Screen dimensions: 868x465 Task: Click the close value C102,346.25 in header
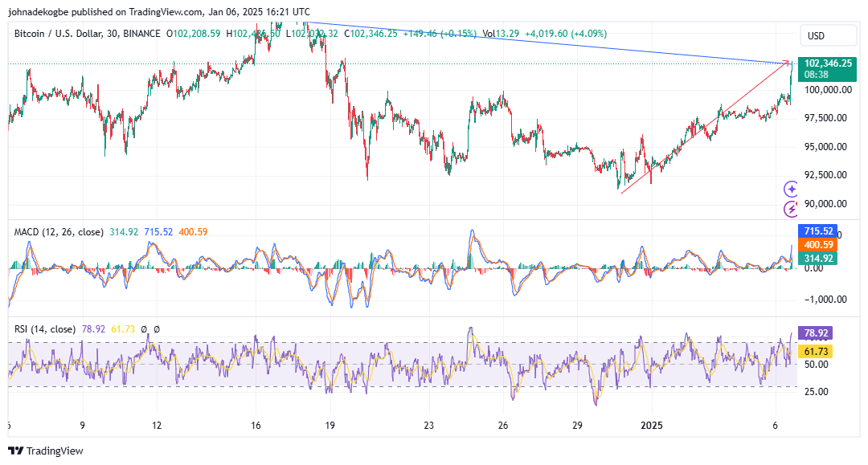(371, 34)
